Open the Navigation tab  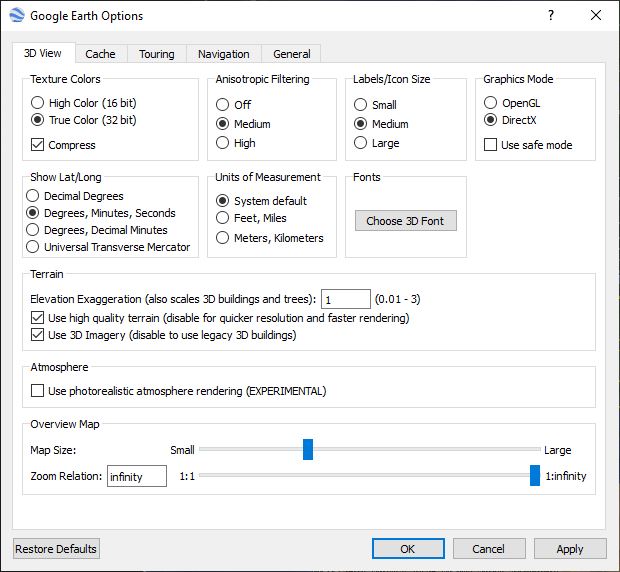point(223,54)
